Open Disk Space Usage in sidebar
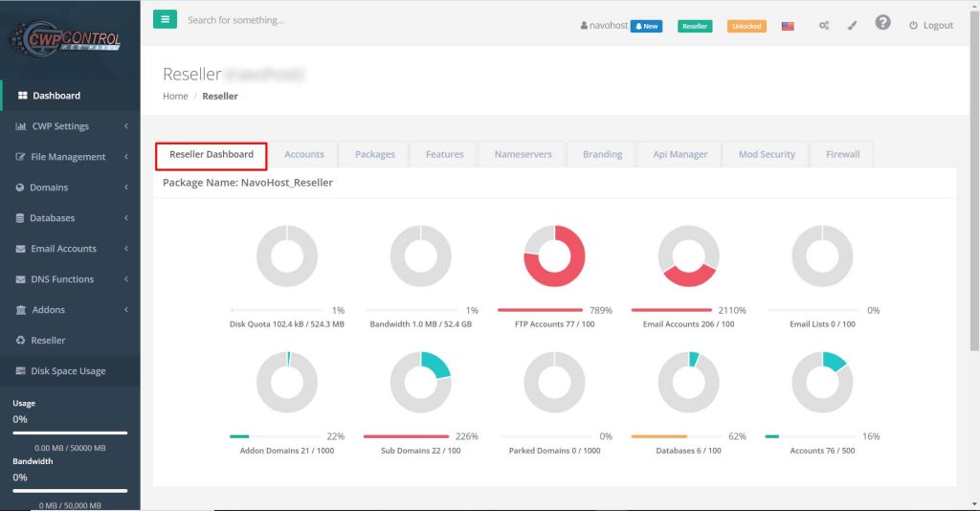The image size is (980, 511). (x=67, y=371)
